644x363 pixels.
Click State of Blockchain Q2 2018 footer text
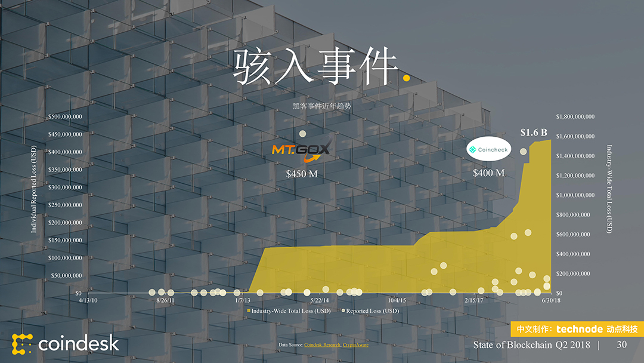point(532,345)
